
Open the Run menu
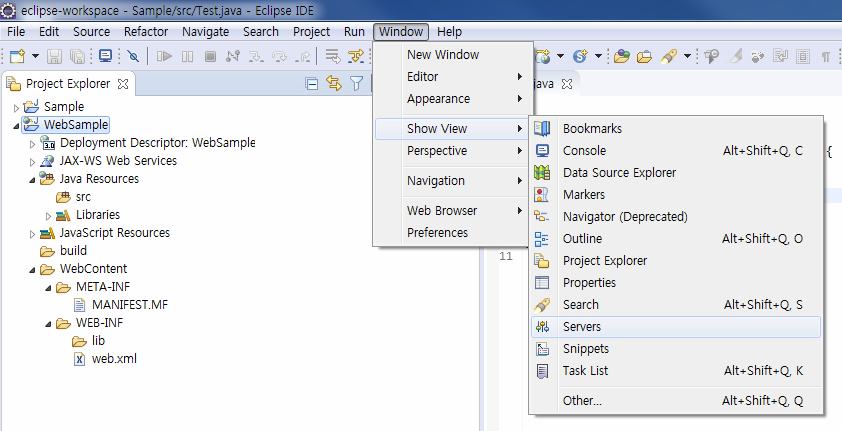click(354, 32)
